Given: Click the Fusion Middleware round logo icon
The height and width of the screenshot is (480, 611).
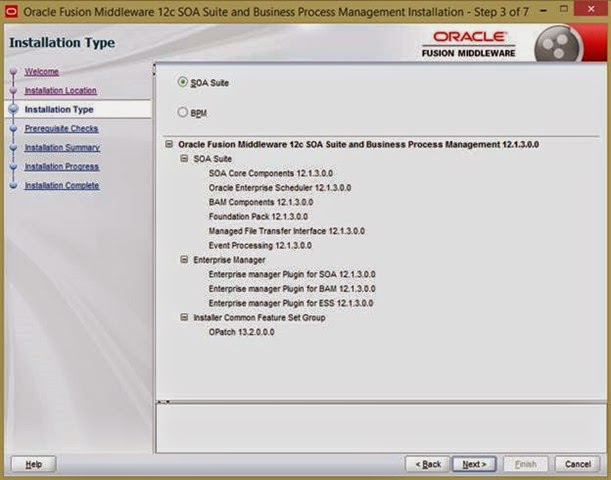Looking at the screenshot, I should click(x=558, y=44).
